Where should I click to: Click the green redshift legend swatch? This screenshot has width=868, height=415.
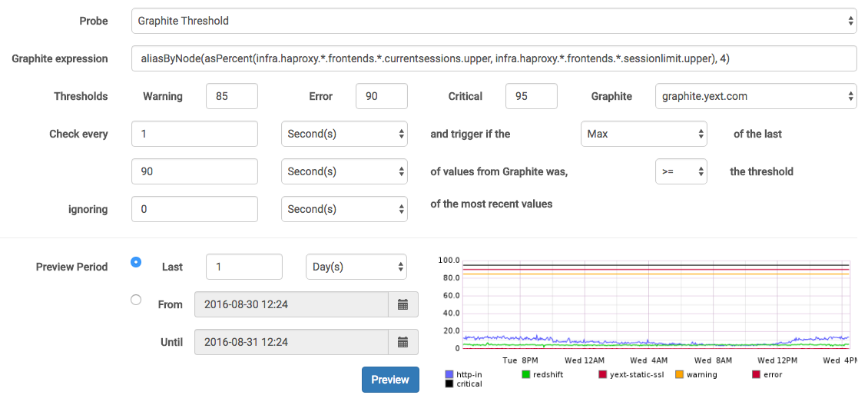tap(526, 375)
